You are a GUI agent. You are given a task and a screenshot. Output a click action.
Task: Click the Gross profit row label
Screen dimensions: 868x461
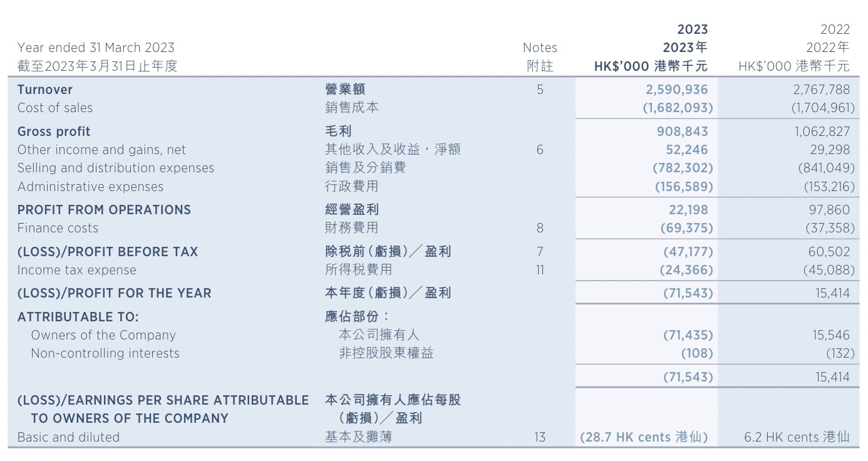(x=54, y=132)
